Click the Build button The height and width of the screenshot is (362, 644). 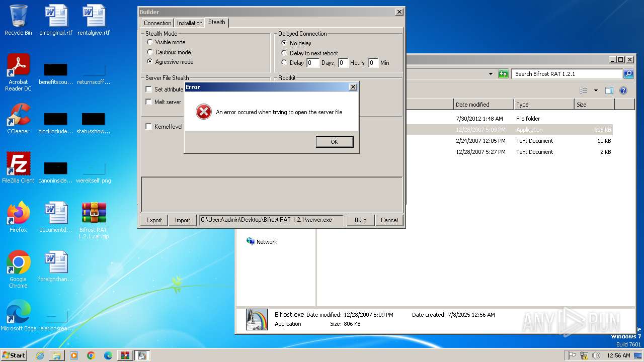361,220
